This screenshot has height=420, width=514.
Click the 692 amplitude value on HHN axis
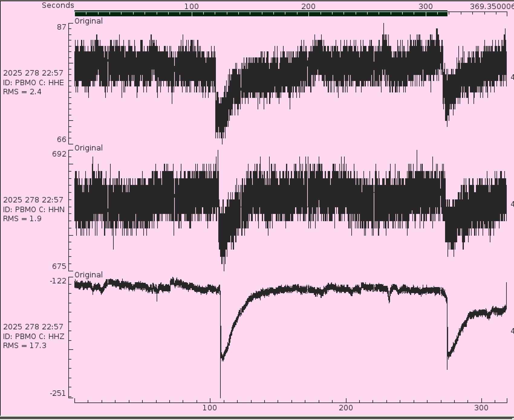[59, 154]
